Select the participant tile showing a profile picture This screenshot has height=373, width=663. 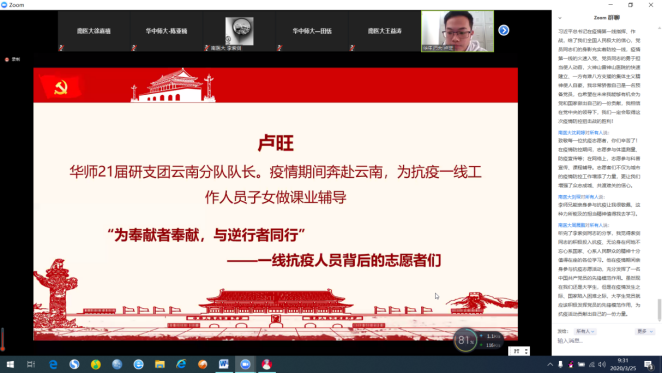pos(239,31)
